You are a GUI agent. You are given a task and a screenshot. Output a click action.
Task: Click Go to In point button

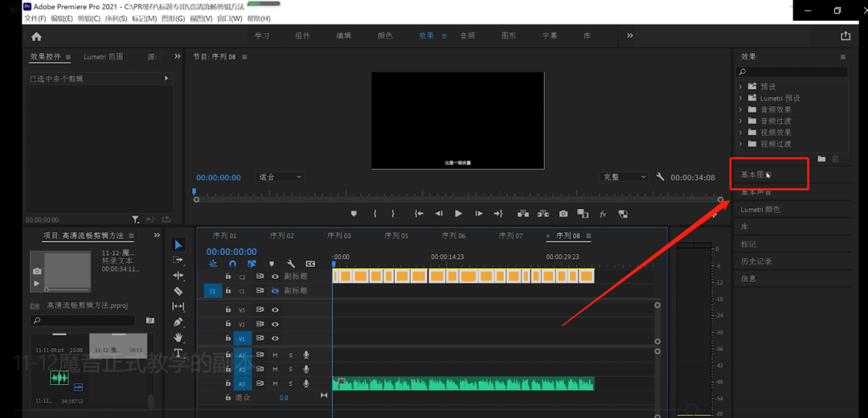[x=419, y=214]
